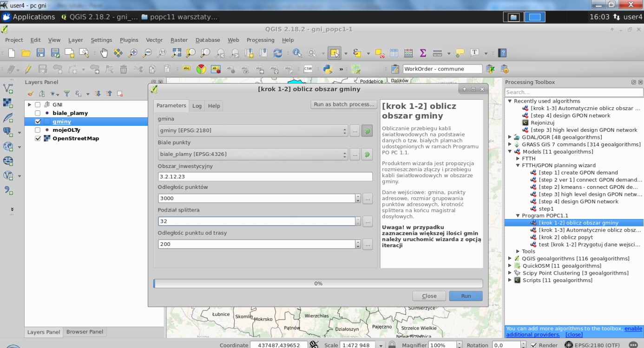The width and height of the screenshot is (644, 348).
Task: Open the attribute table icon
Action: [x=394, y=53]
